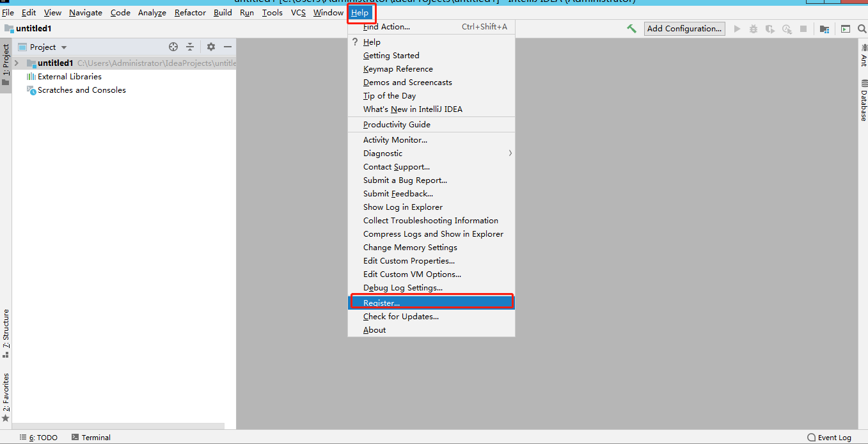868x444 pixels.
Task: Select Check for Updates... entry
Action: pos(431,317)
